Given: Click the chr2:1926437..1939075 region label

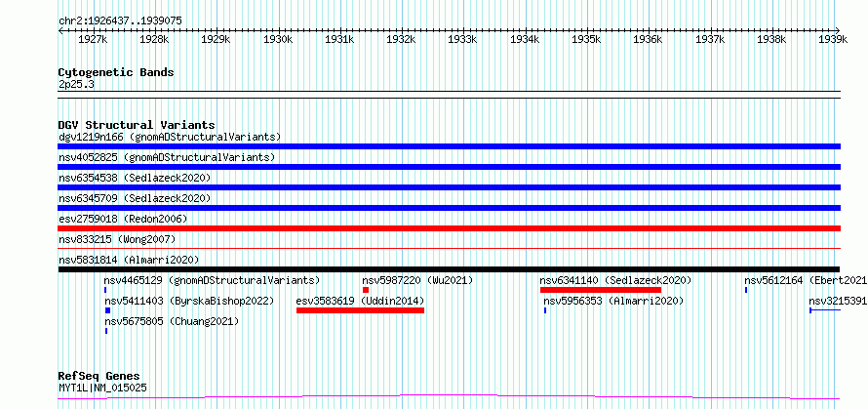Looking at the screenshot, I should tap(120, 20).
